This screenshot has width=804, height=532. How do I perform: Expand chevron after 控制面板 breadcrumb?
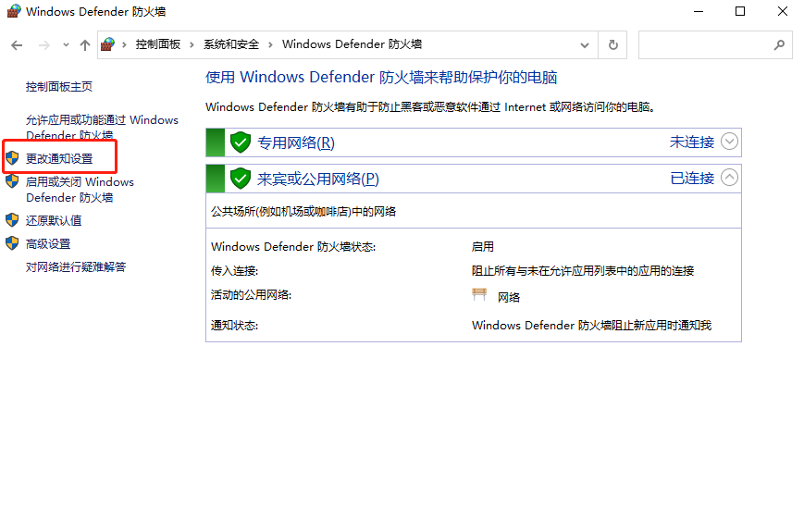point(192,44)
